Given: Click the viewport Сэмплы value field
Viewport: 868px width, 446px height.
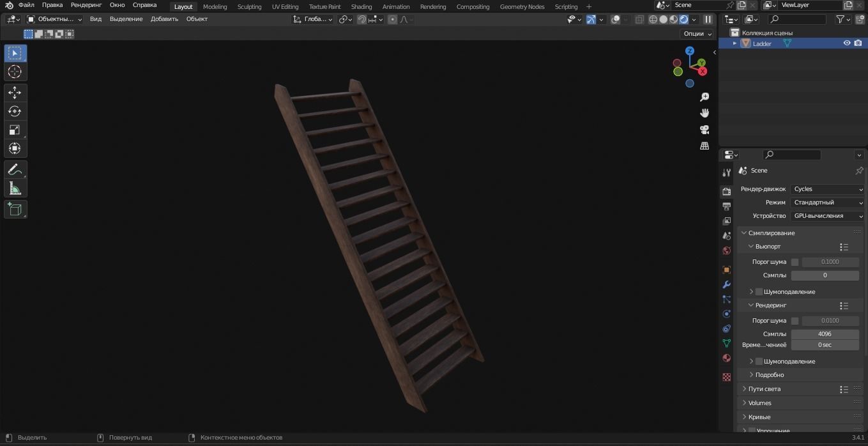Looking at the screenshot, I should (825, 275).
